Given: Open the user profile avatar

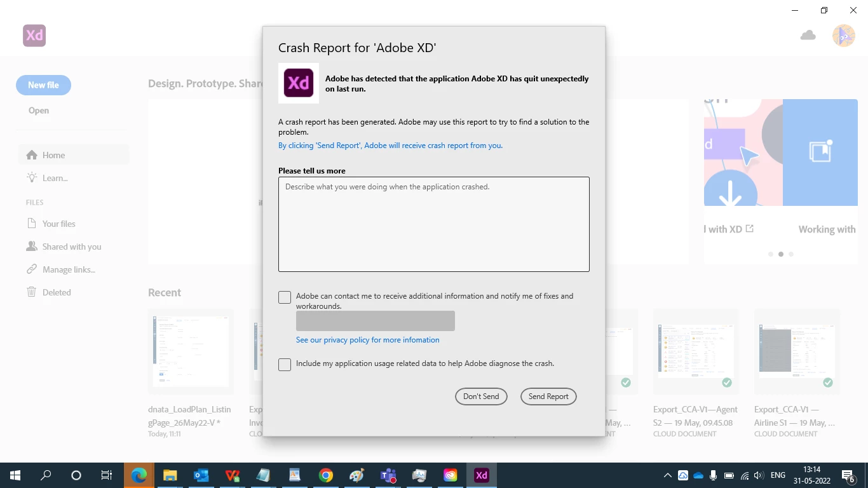Looking at the screenshot, I should pyautogui.click(x=844, y=36).
